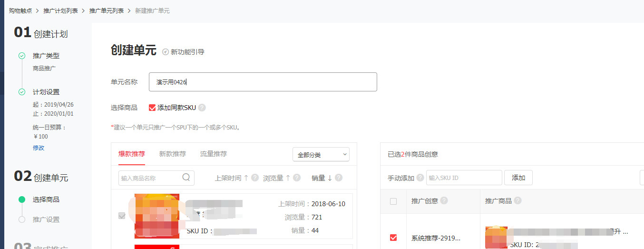The height and width of the screenshot is (249, 644).
Task: Click help icon next to 推广创意
Action: (444, 200)
